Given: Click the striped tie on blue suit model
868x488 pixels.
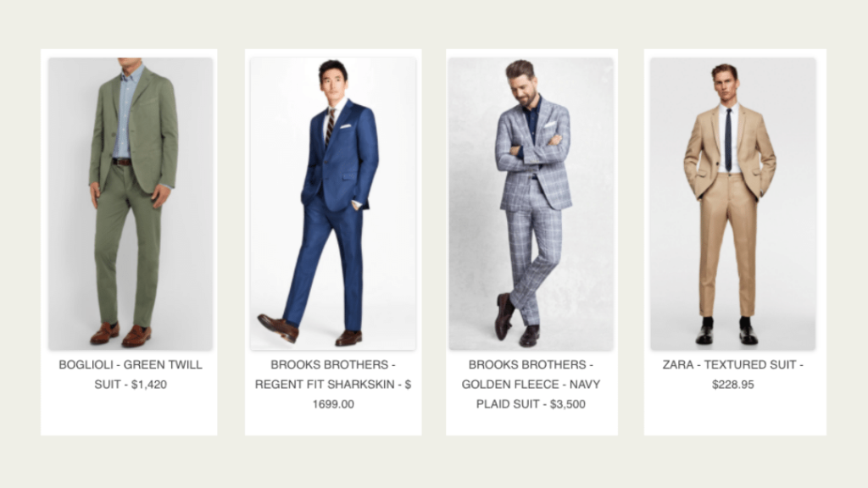Looking at the screenshot, I should point(330,126).
